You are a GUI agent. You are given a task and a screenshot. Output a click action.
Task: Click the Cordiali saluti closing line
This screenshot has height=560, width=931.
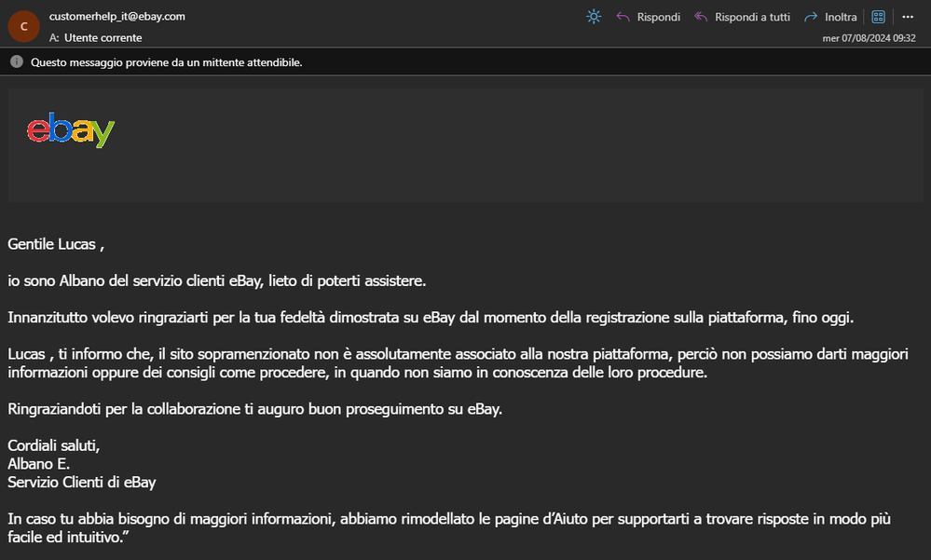53,445
